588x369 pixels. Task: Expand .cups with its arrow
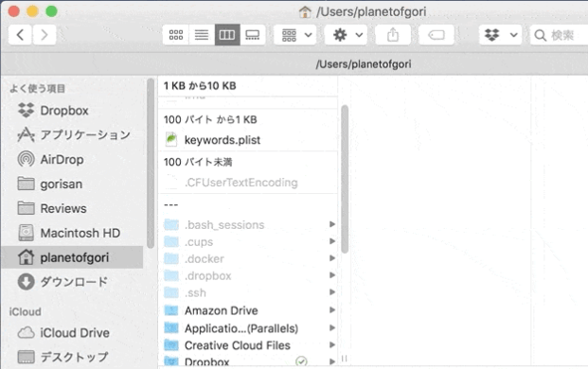coord(332,241)
